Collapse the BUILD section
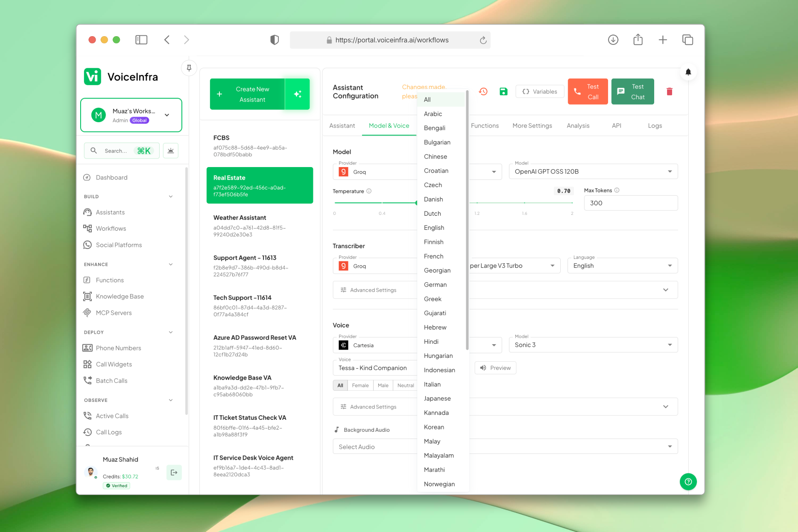Viewport: 798px width, 532px height. pyautogui.click(x=171, y=197)
